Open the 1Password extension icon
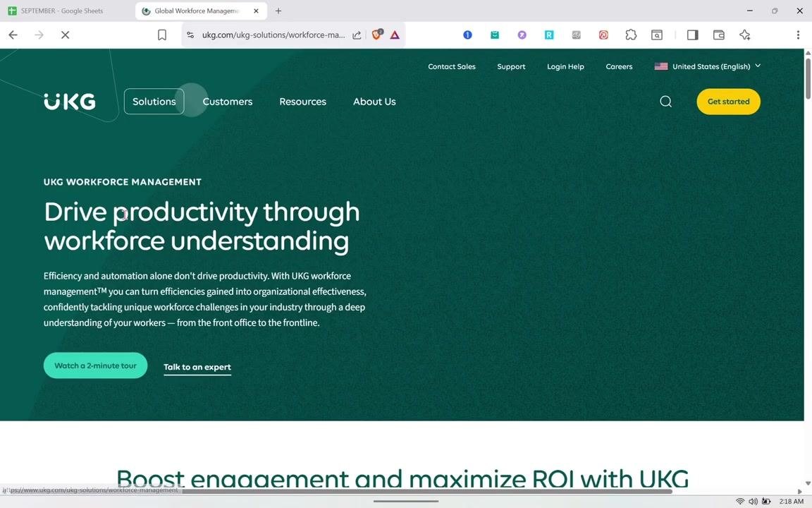812x508 pixels. point(467,35)
